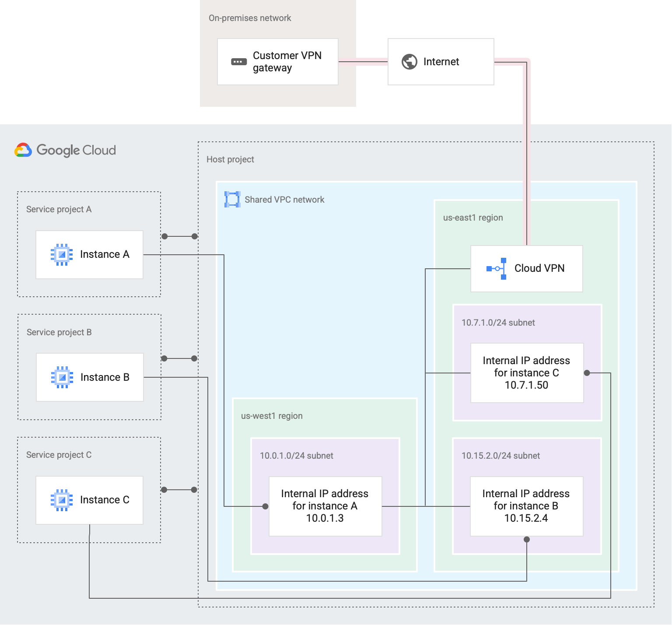Click the Internal IP address for instance B box

(526, 506)
